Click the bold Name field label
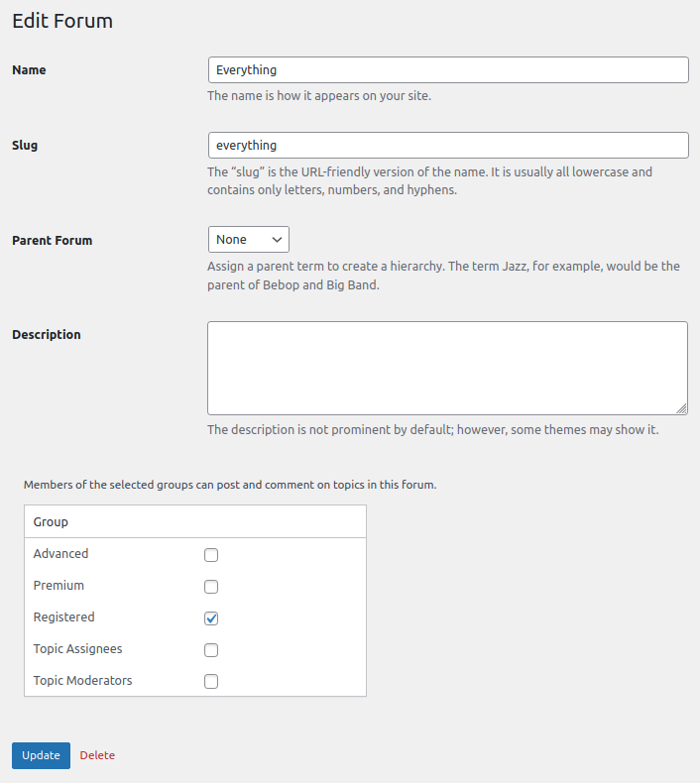This screenshot has height=783, width=700. 29,70
